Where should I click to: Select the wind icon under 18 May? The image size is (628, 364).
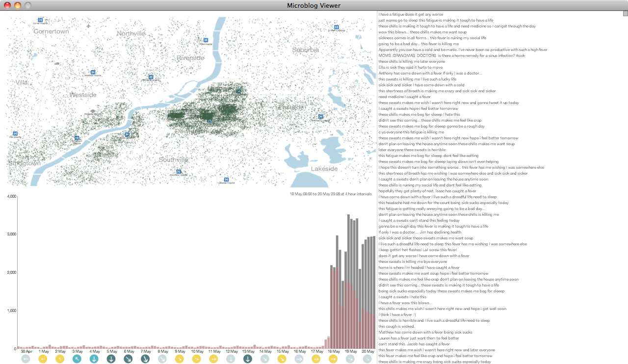[x=333, y=359]
